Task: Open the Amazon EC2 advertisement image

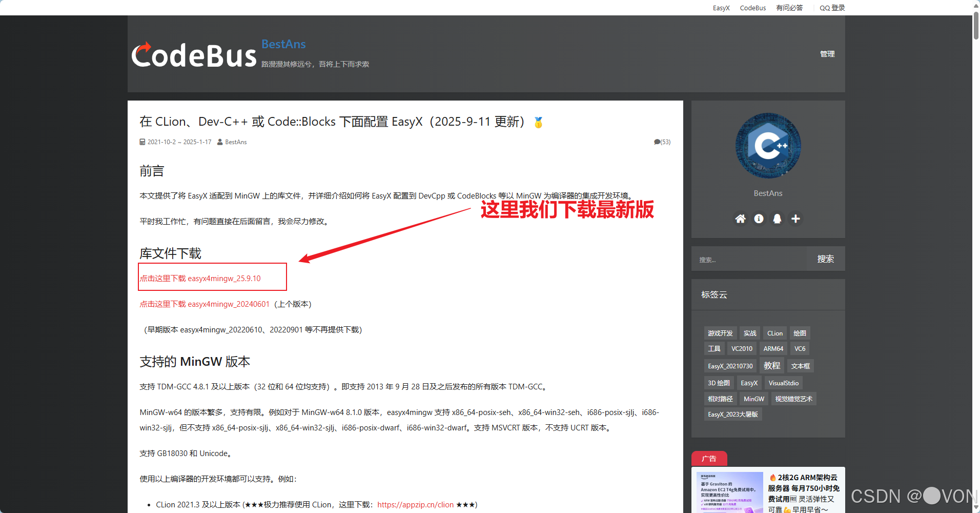Action: [729, 492]
